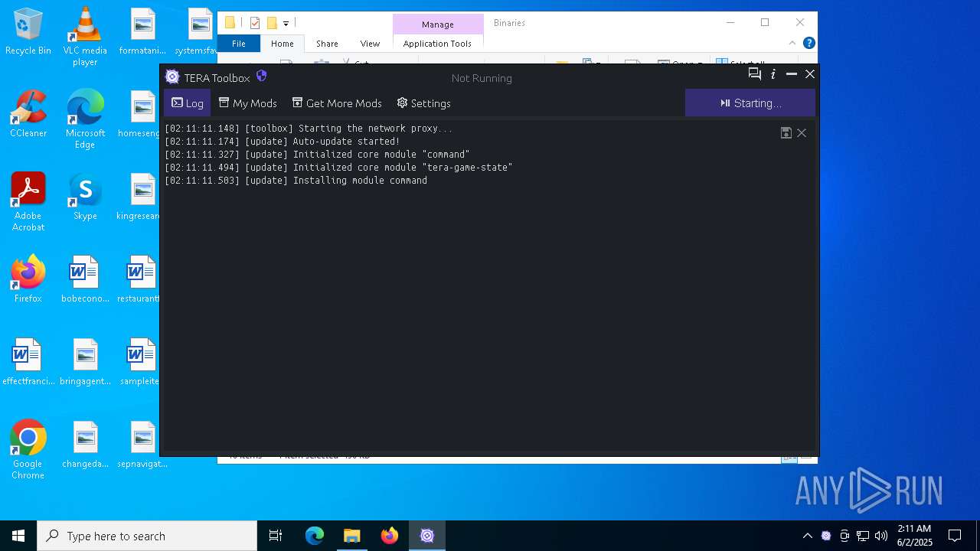This screenshot has height=551, width=980.
Task: Maximize the Binaries Explorer window
Action: (x=765, y=23)
